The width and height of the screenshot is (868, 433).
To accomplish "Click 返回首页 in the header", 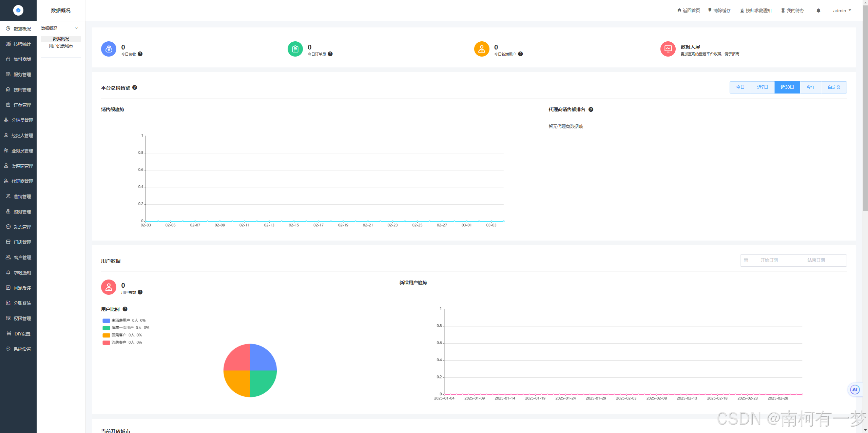I will (689, 11).
